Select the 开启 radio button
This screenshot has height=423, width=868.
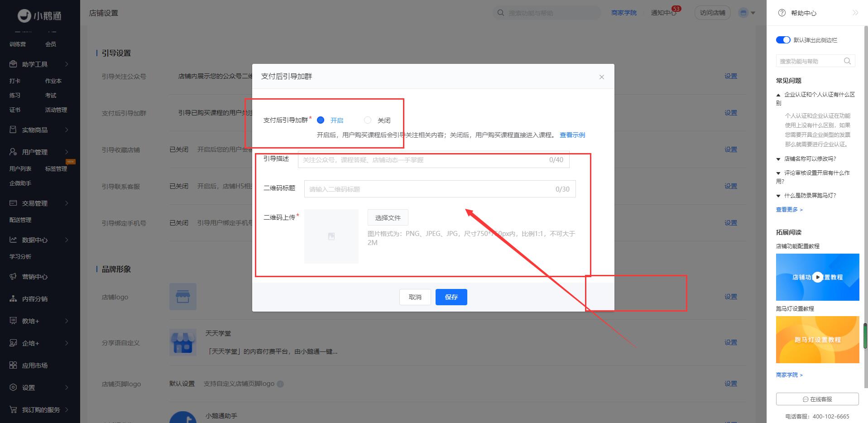click(x=321, y=120)
